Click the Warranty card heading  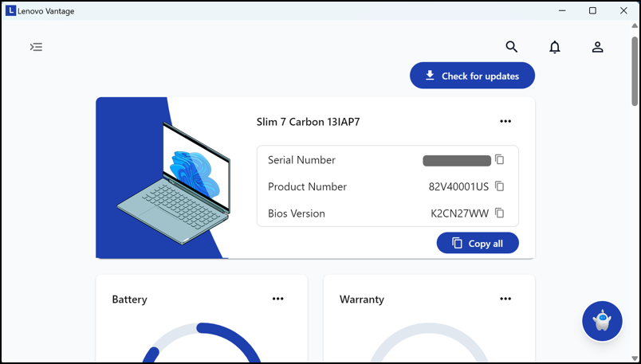[x=362, y=299]
